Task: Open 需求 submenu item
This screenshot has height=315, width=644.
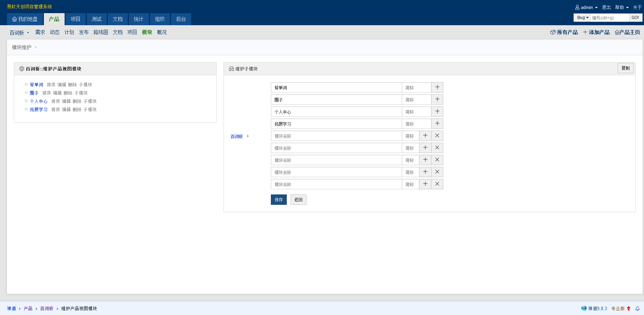Action: tap(40, 32)
